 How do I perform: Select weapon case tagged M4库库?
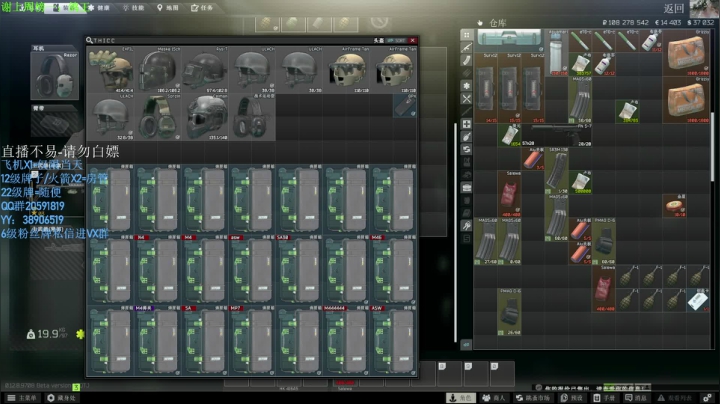pos(158,340)
